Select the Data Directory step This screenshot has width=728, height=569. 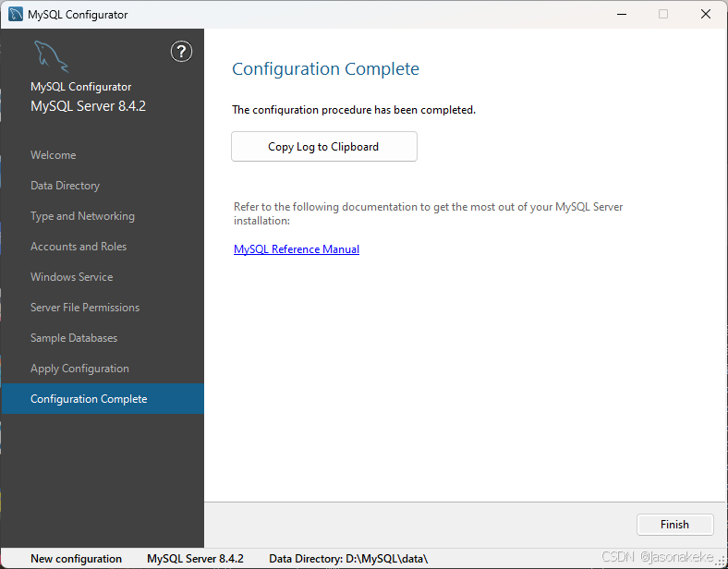point(65,186)
